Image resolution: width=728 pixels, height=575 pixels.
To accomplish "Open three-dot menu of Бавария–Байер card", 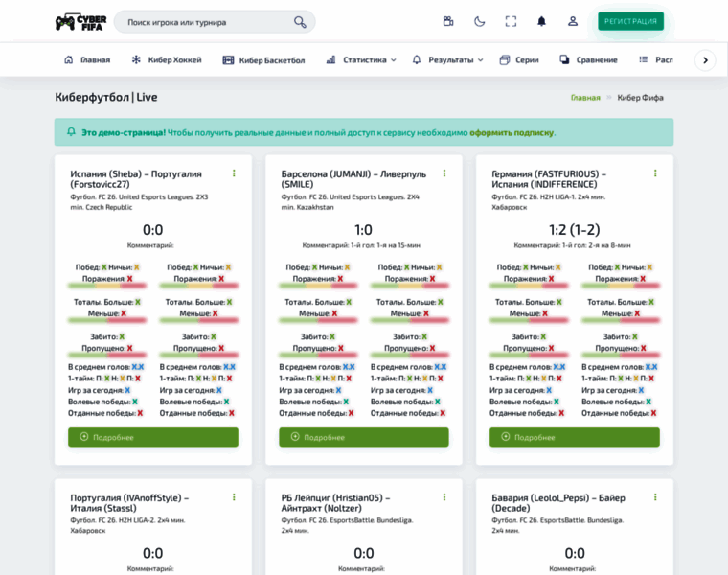I will 655,497.
